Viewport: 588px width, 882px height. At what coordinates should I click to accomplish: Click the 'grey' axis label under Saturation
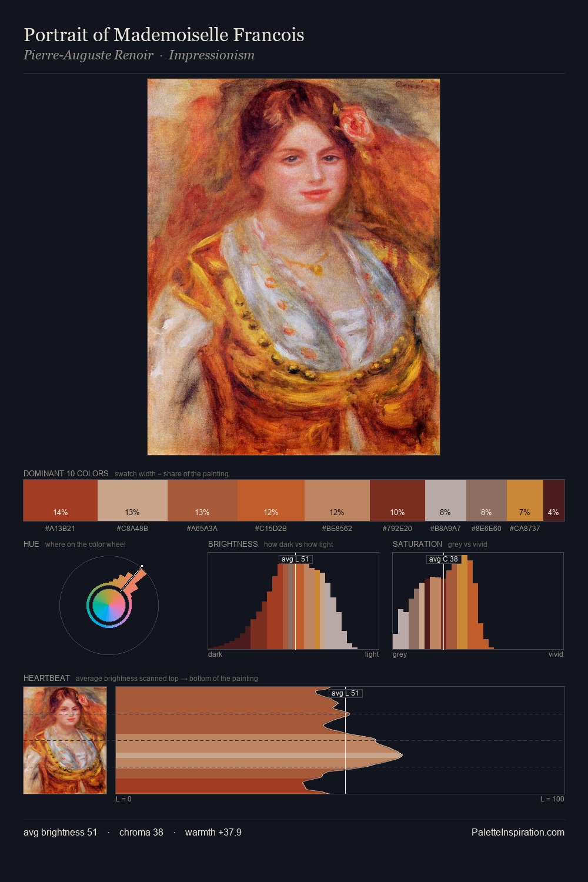coord(400,654)
